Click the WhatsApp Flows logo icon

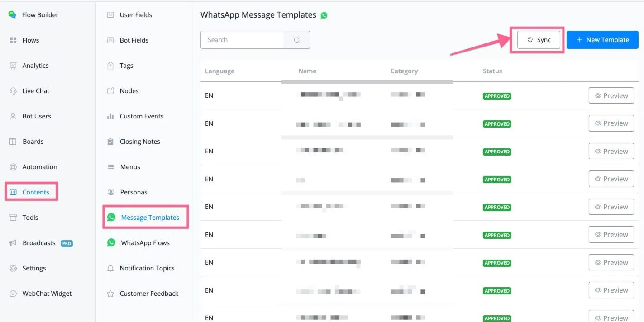[x=111, y=243]
